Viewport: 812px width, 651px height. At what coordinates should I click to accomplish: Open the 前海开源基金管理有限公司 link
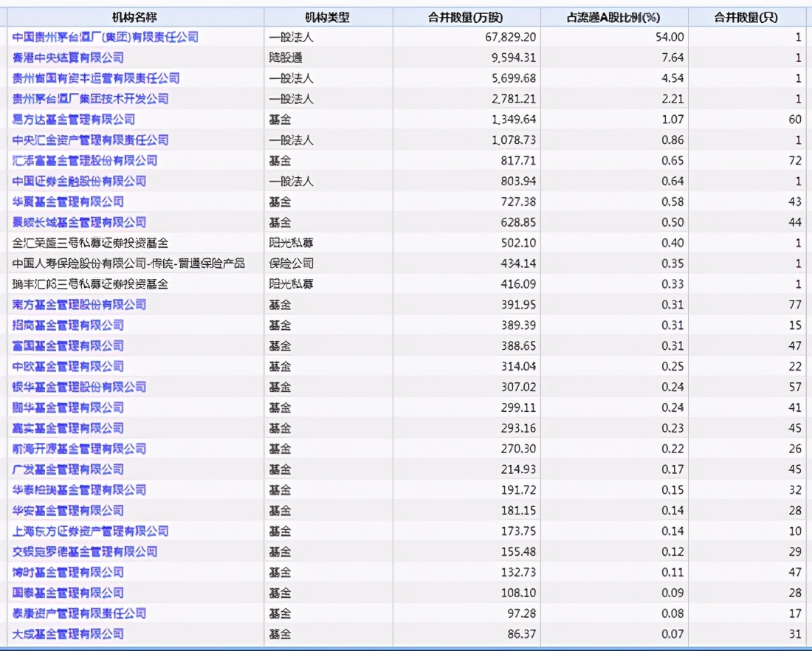(x=79, y=449)
